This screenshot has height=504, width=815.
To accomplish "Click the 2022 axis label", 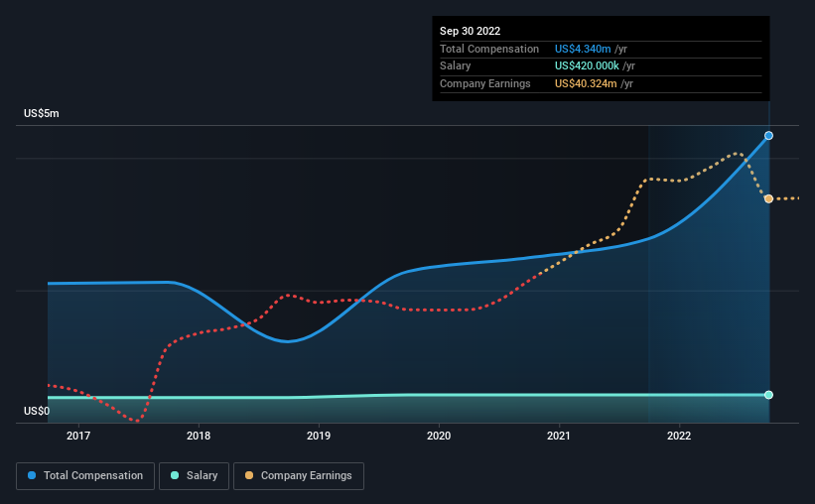I will pos(679,436).
